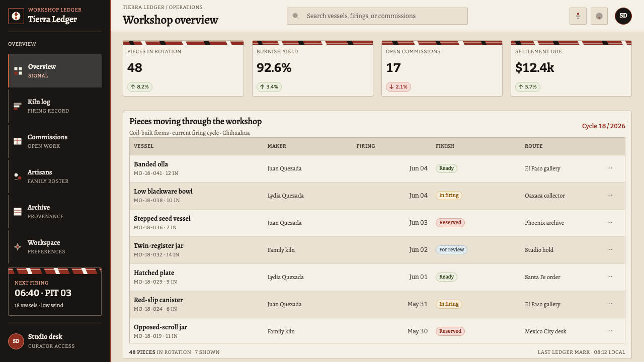Open the ellipsis menu for Stepped seed vessel
Image resolution: width=644 pixels, height=362 pixels.
click(x=610, y=223)
